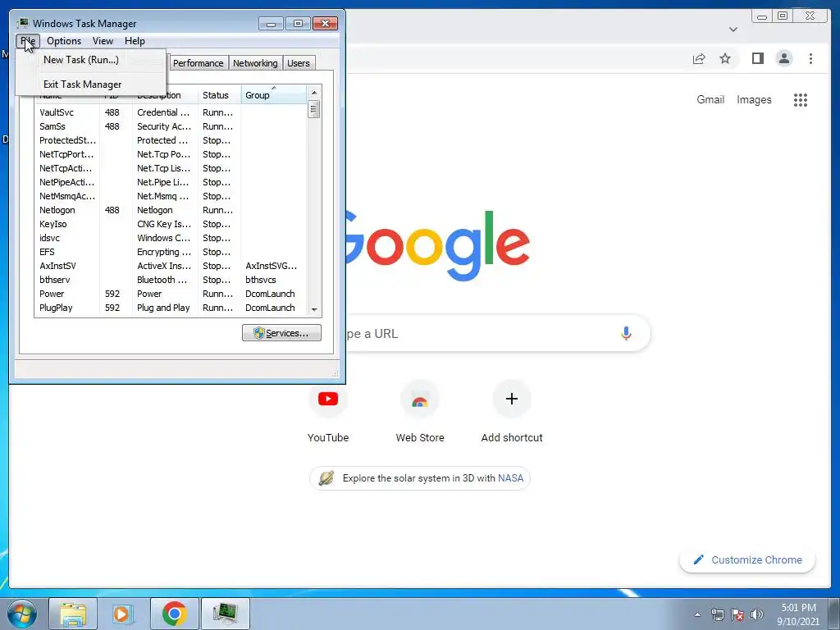Image resolution: width=840 pixels, height=630 pixels.
Task: Open Chrome's three-dot menu
Action: point(810,58)
